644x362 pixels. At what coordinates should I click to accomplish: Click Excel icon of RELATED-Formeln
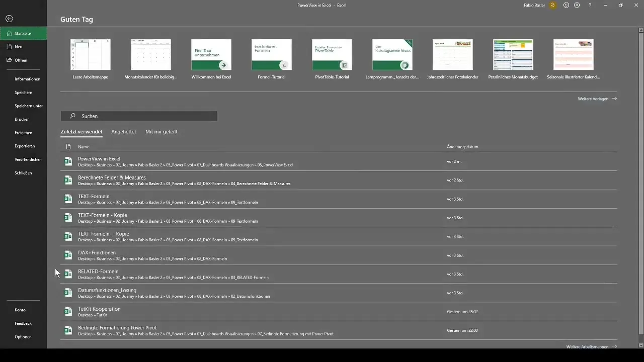coord(68,274)
